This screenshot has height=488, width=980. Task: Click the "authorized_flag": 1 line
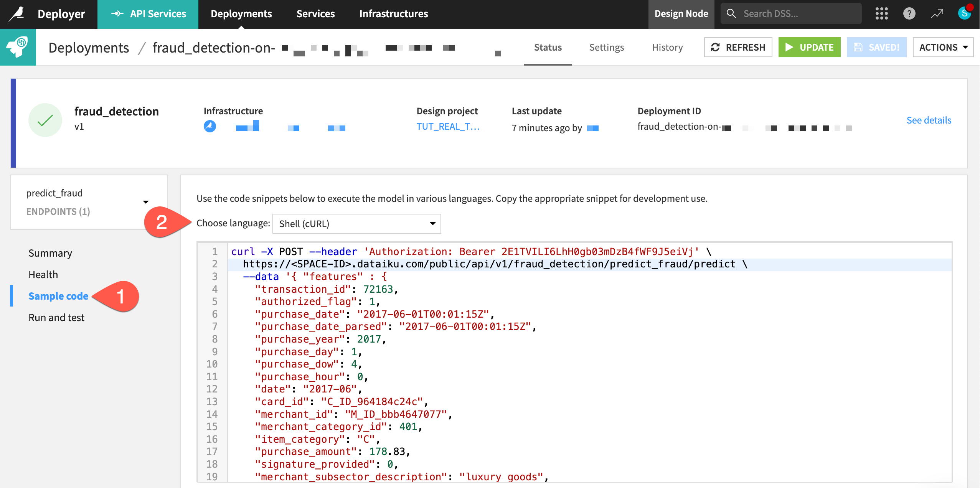[318, 302]
